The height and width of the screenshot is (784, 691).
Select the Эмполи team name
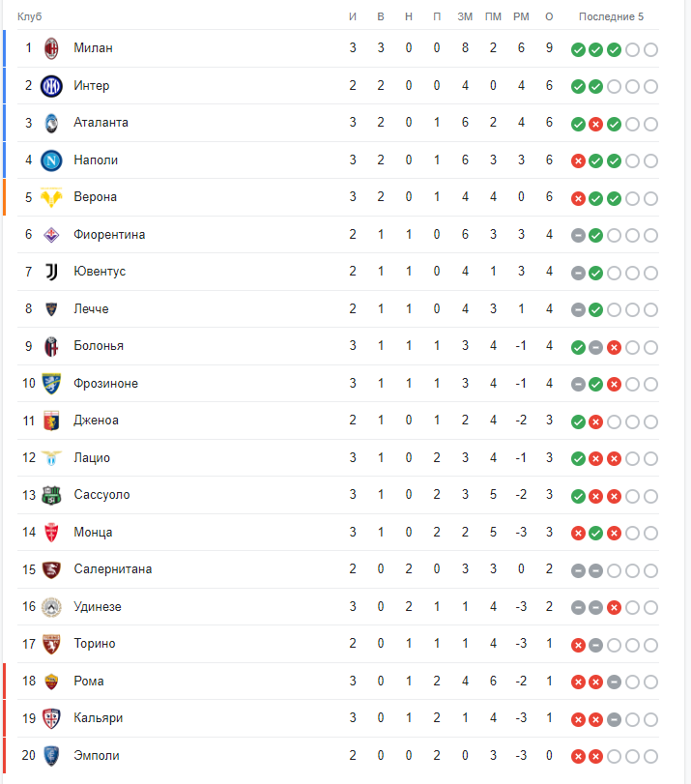(97, 756)
